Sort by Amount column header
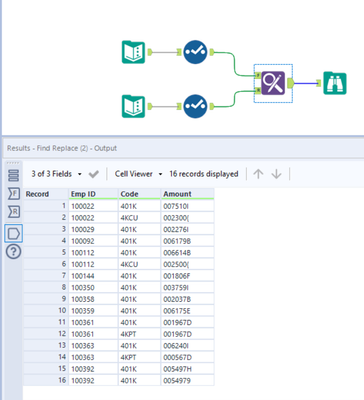This screenshot has width=364, height=400. pos(187,194)
